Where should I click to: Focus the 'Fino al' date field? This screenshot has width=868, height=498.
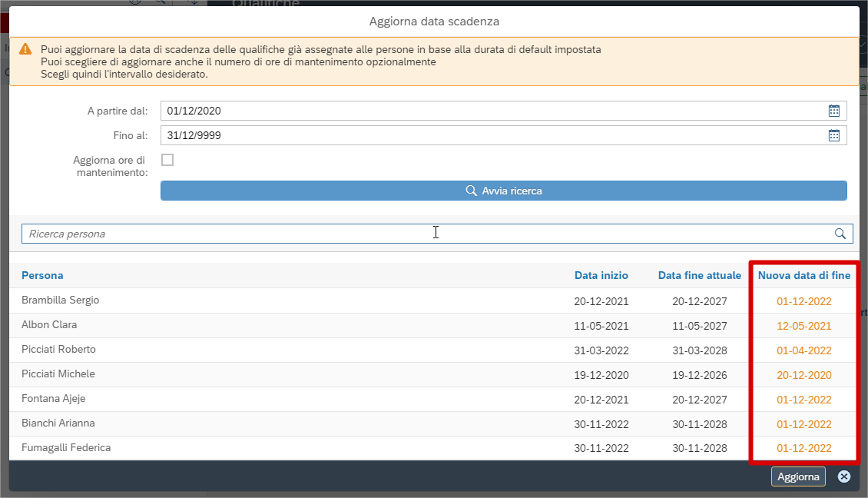click(x=492, y=135)
